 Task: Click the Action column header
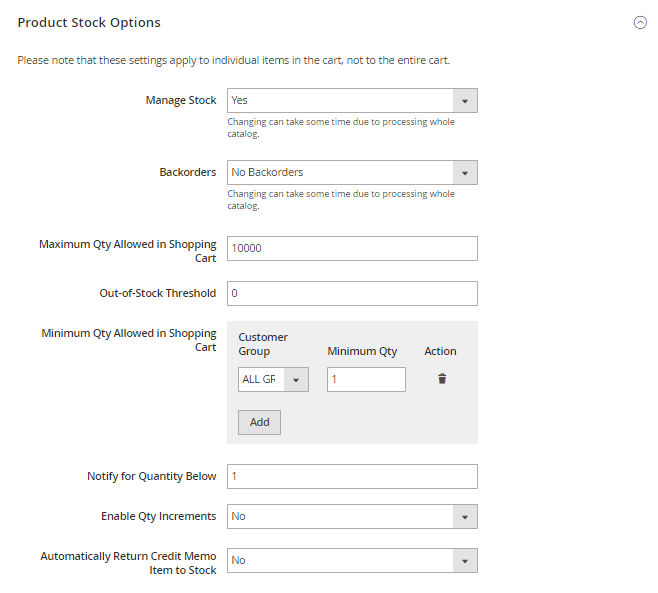(440, 351)
